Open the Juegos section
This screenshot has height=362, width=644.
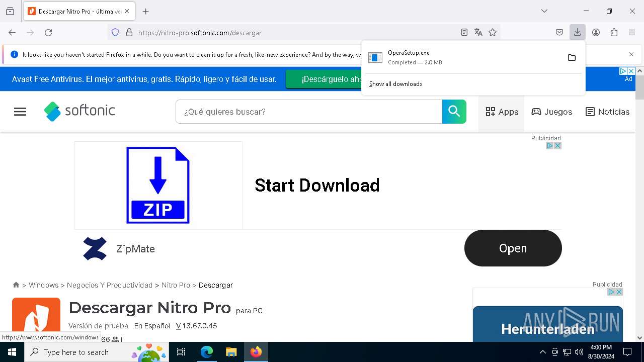tap(552, 112)
